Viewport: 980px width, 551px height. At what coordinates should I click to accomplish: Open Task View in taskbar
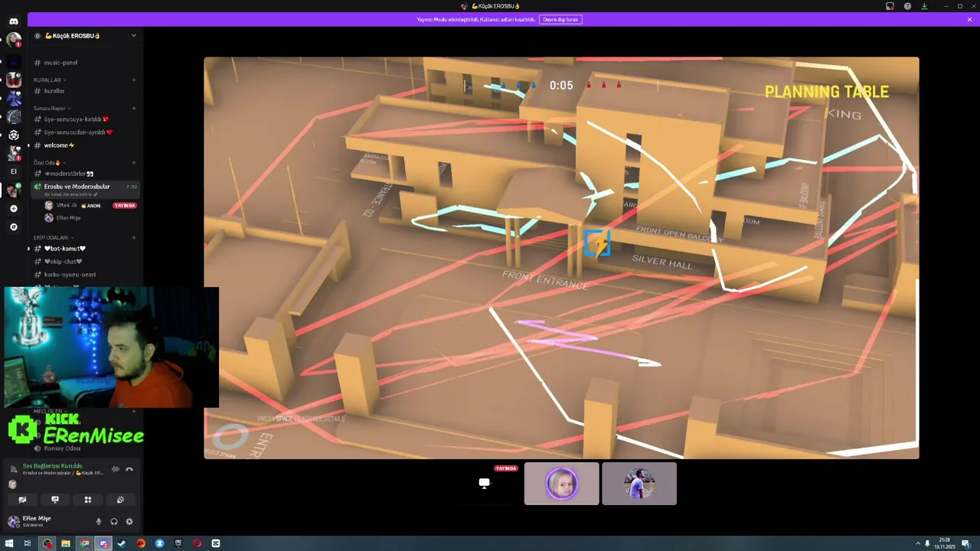[x=28, y=543]
